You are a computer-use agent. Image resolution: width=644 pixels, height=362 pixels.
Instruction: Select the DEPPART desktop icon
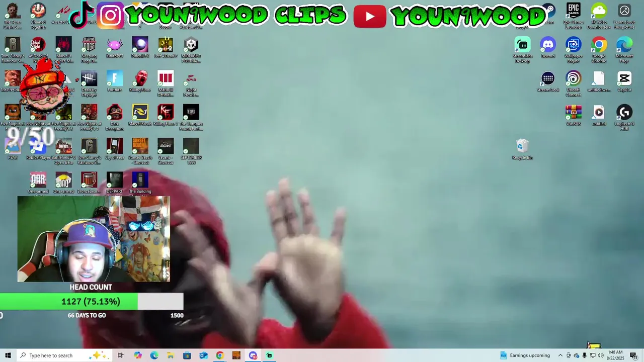pos(114,183)
